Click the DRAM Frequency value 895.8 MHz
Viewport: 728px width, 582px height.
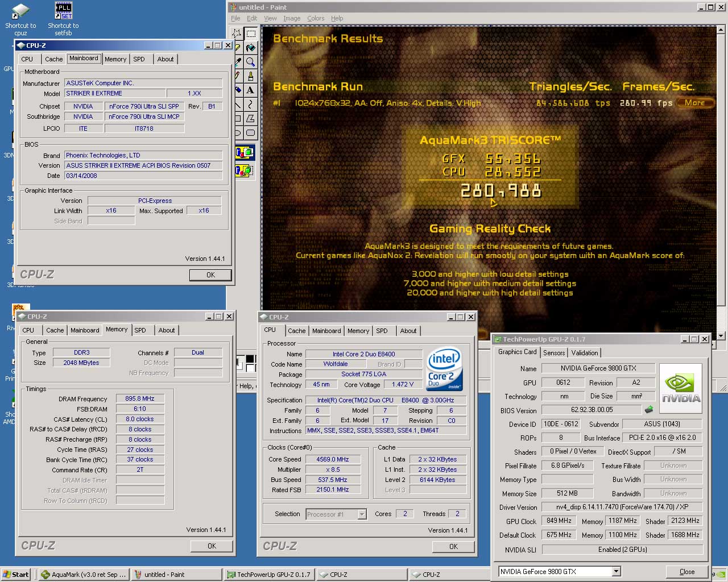[x=140, y=399]
